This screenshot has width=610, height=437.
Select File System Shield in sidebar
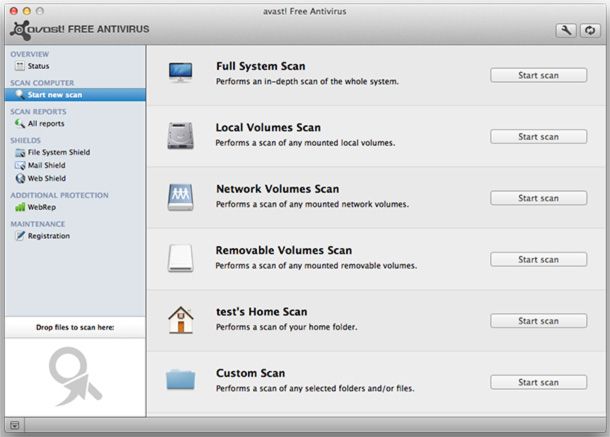click(x=57, y=152)
